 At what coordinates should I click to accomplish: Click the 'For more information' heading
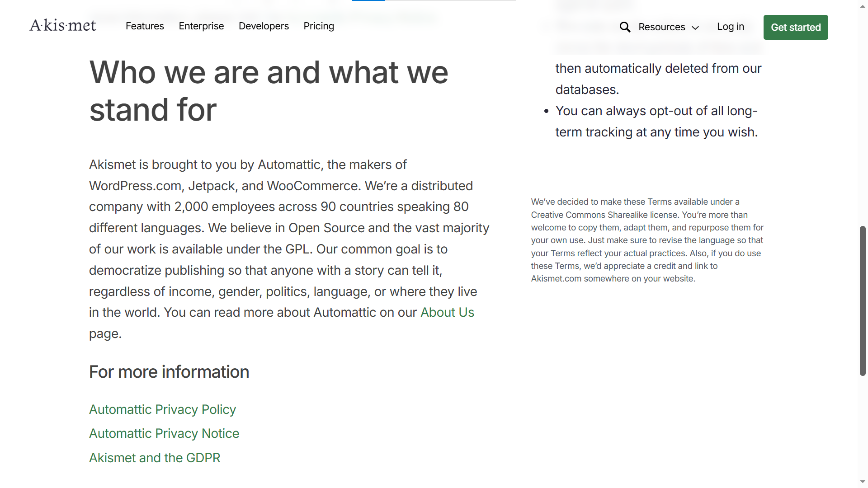point(169,372)
